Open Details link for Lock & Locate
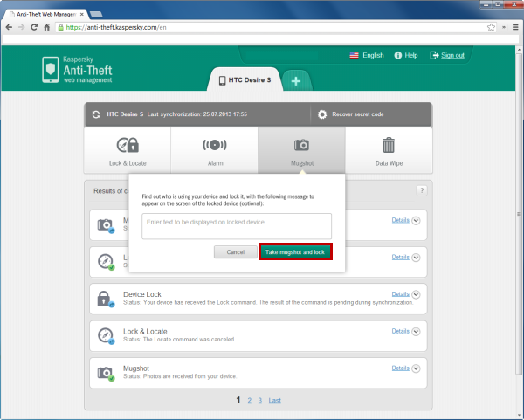 click(x=400, y=331)
